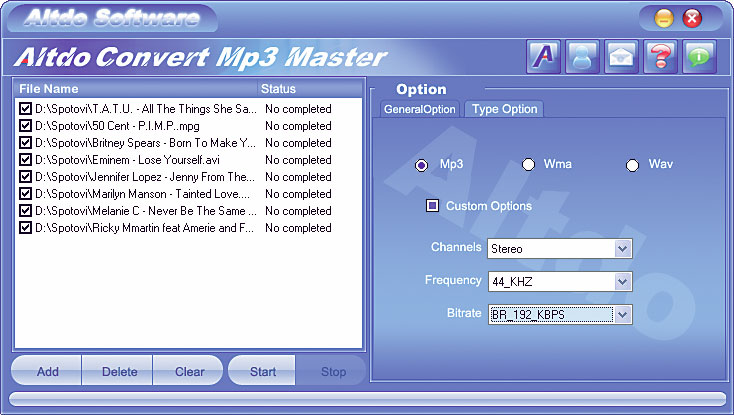This screenshot has height=415, width=734.
Task: Click 'No completed' status for Eminem file
Action: [x=298, y=160]
